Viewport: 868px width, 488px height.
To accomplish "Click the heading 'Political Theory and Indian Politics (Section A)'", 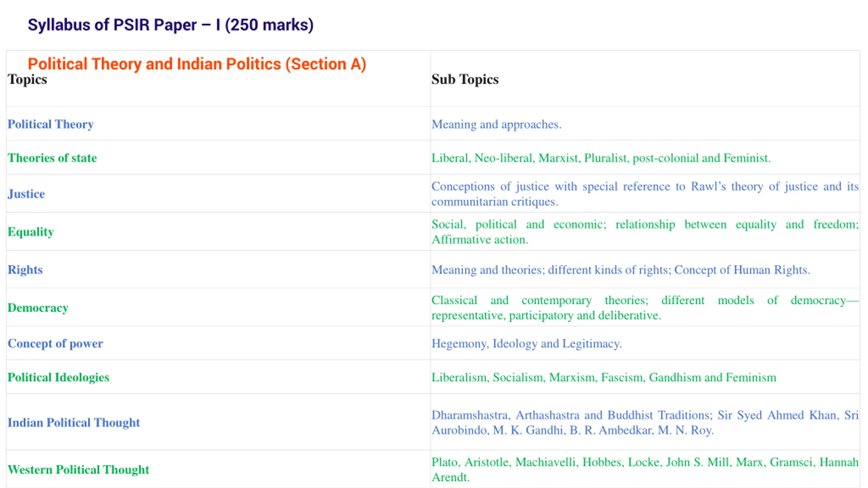I will coord(197,64).
